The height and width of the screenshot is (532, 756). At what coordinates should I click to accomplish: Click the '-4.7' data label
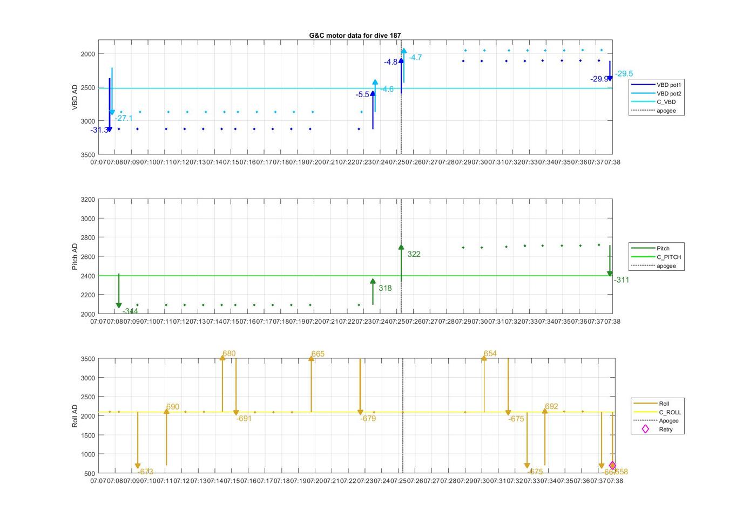415,57
